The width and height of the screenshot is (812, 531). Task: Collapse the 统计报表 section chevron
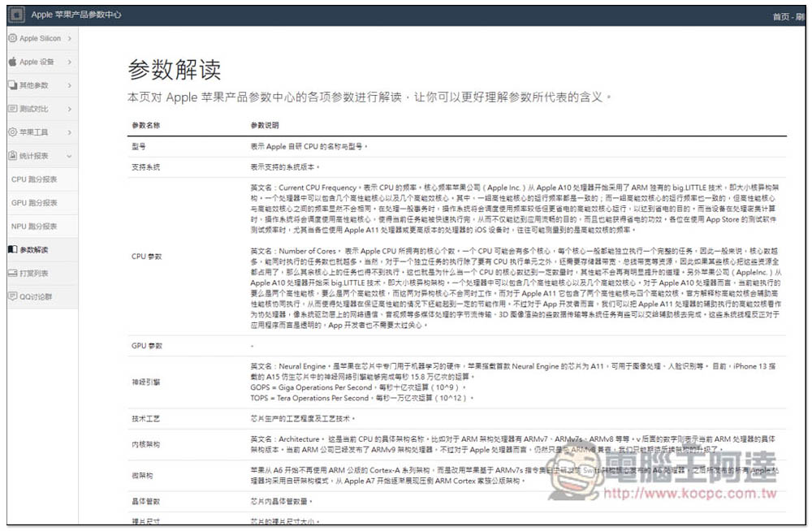[70, 156]
